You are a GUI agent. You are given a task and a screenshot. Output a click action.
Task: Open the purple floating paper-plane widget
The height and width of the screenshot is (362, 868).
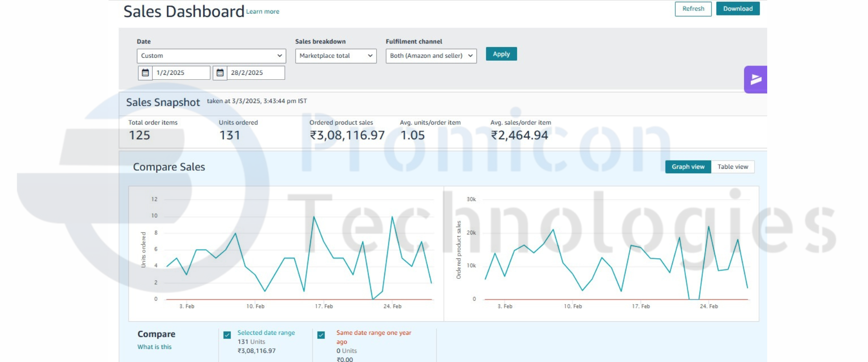(x=755, y=80)
